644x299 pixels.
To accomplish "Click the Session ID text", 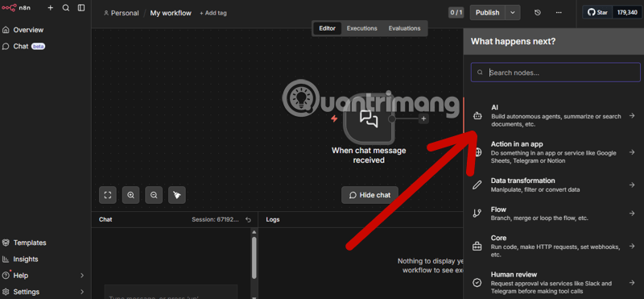I will (215, 220).
